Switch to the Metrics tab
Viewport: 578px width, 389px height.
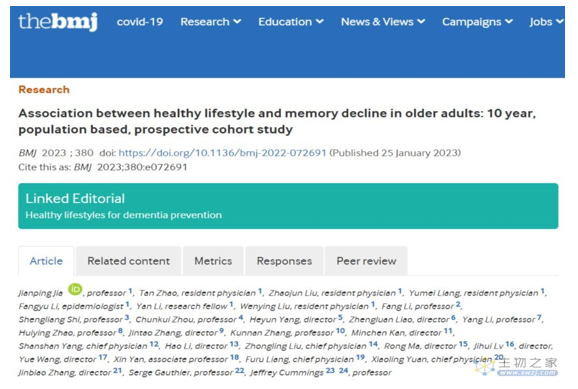pyautogui.click(x=213, y=261)
